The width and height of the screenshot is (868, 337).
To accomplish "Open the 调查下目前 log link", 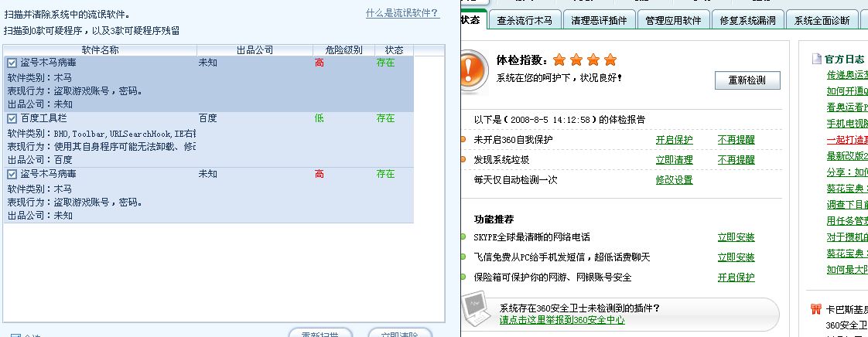I will [848, 205].
